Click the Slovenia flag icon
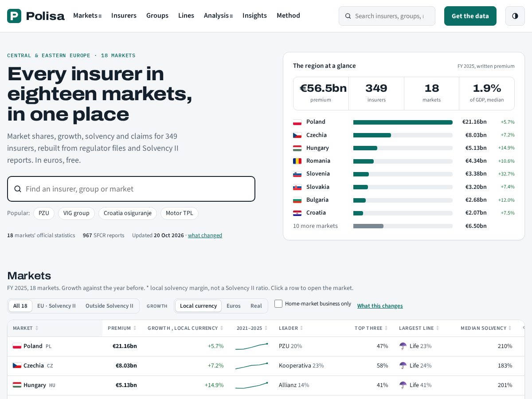The height and width of the screenshot is (399, 532). (297, 174)
